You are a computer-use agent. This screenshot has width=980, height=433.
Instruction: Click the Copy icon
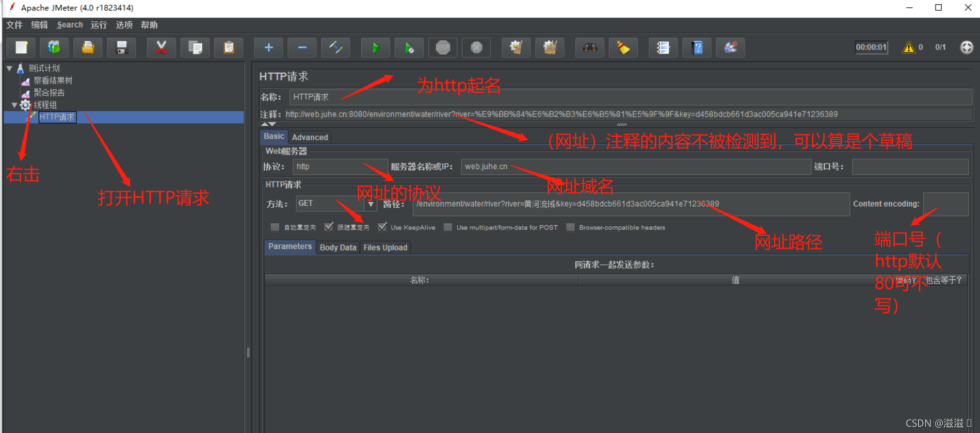[195, 47]
